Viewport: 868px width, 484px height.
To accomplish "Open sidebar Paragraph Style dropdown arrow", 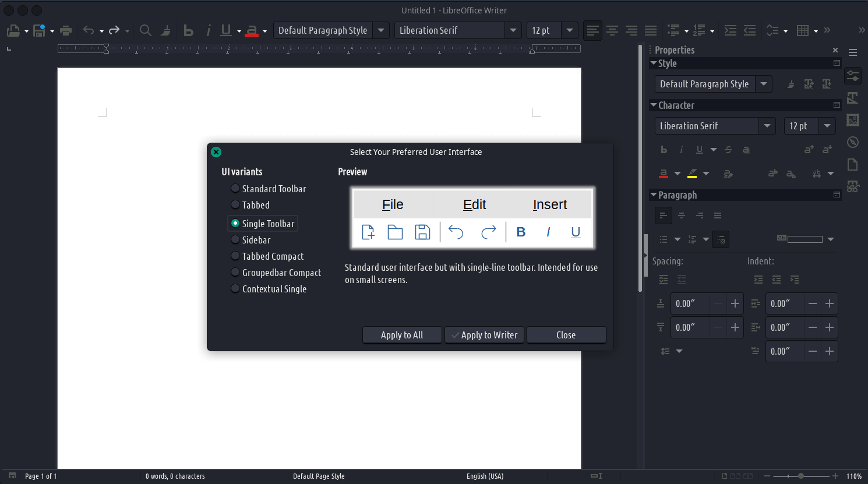I will click(764, 84).
